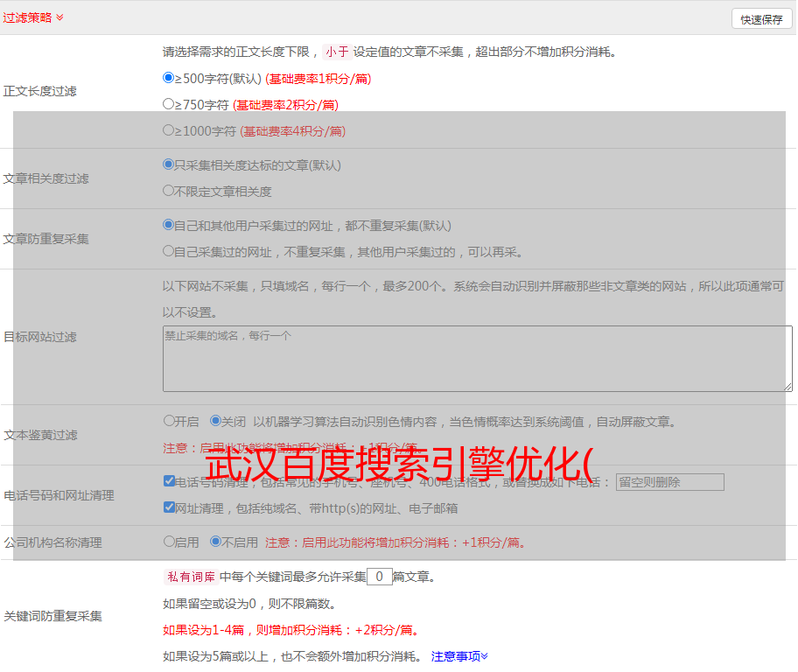Screen dimensions: 798x672
Task: Select 关闭 for 文本鉴黄过滤
Action: [x=215, y=421]
